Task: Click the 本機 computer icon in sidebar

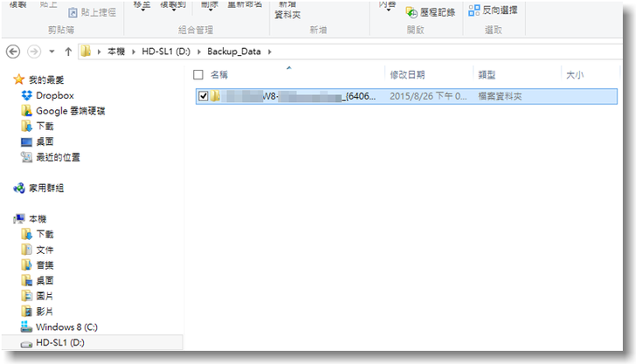Action: (18, 219)
